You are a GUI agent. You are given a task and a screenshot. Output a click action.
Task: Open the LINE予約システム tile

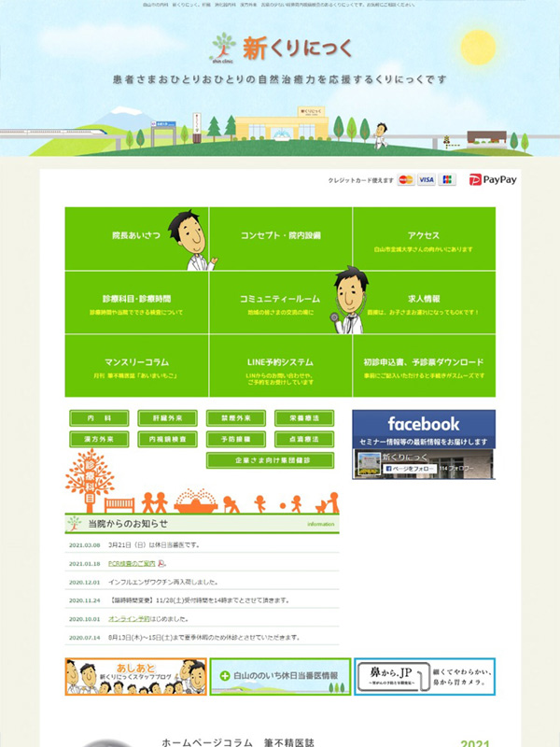(280, 366)
